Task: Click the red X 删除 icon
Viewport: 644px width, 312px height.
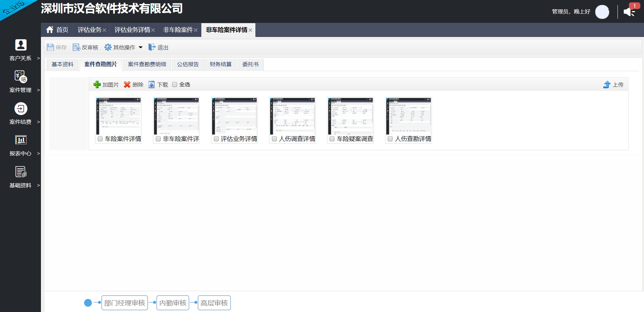Action: [127, 85]
